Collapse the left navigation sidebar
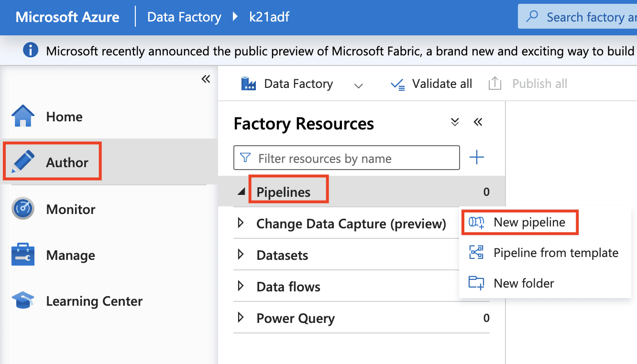This screenshot has width=637, height=364. click(x=206, y=79)
